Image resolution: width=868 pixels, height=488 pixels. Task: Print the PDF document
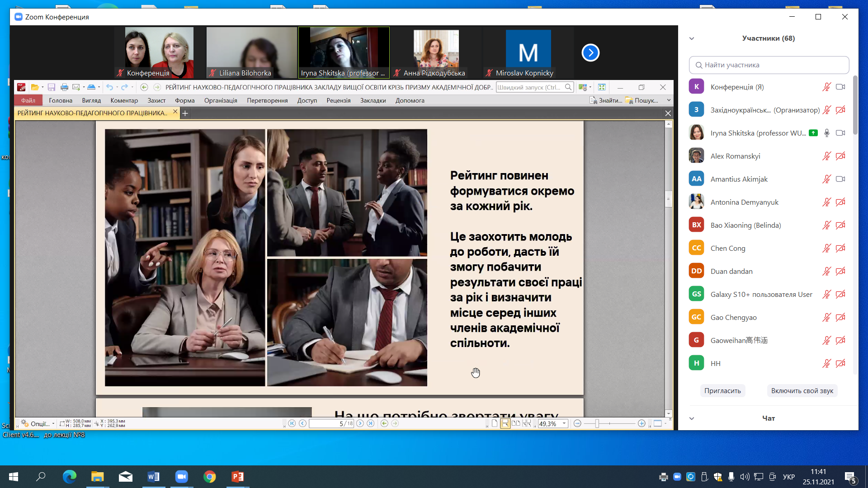click(x=64, y=87)
